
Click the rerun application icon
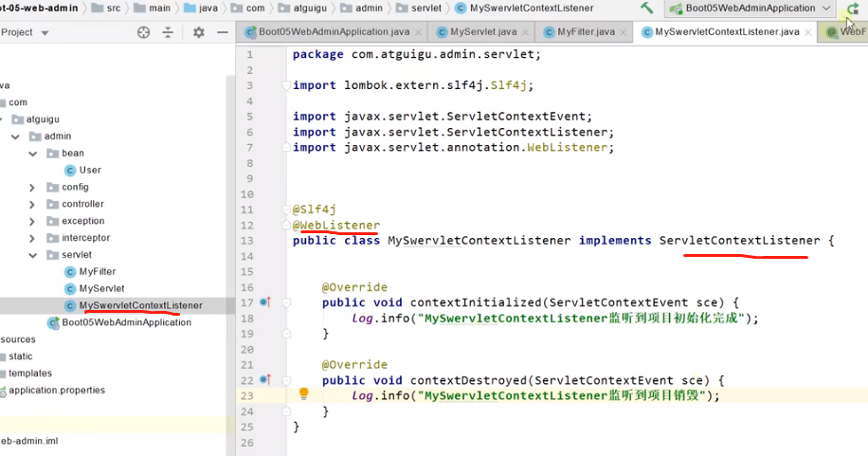pyautogui.click(x=853, y=9)
